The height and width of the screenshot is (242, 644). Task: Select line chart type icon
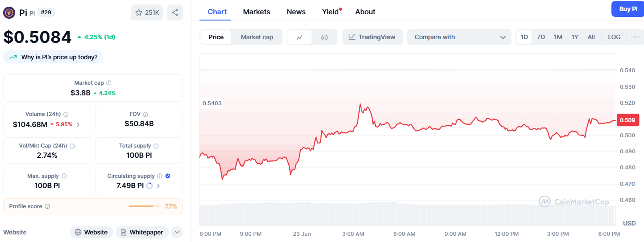tap(300, 37)
